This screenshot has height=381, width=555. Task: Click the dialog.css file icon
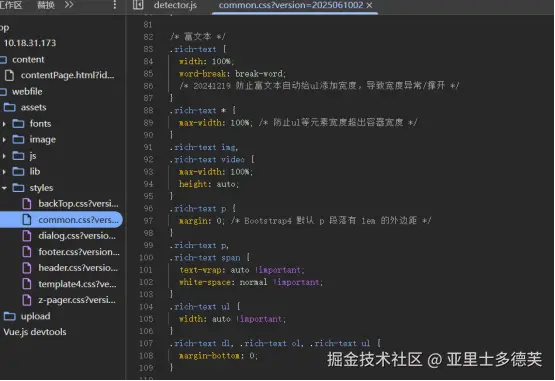coord(27,236)
